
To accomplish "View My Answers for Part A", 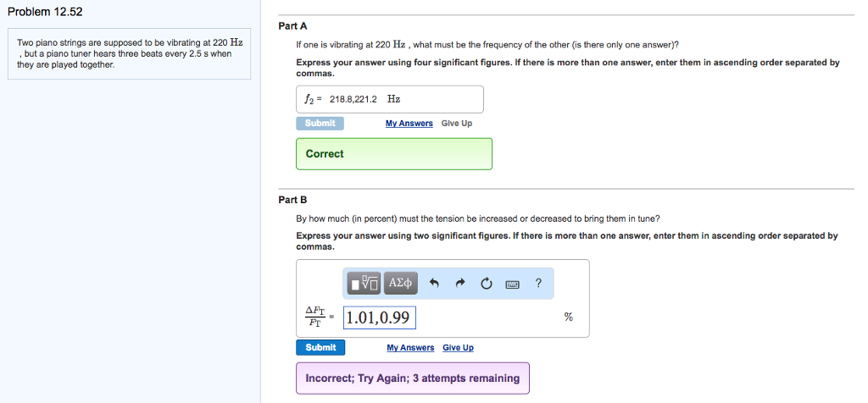I will 409,124.
